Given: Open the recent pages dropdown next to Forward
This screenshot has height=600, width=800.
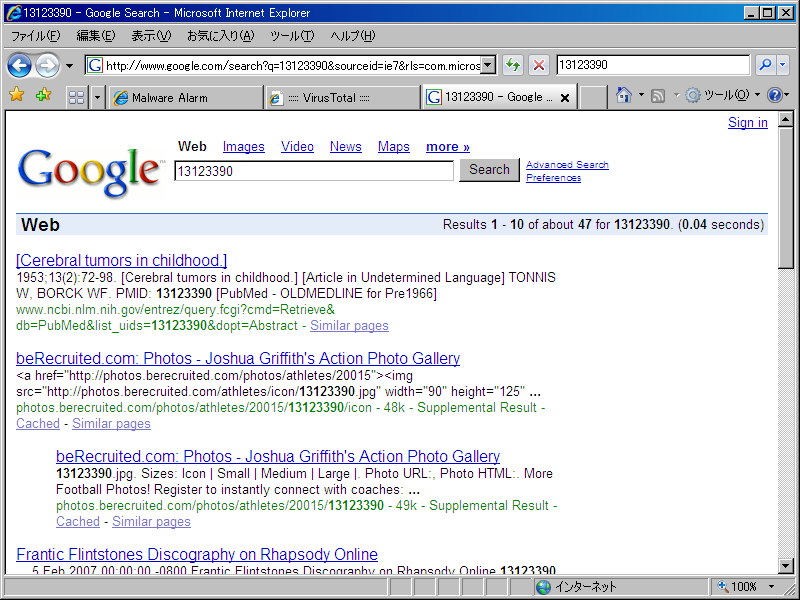Looking at the screenshot, I should [69, 66].
